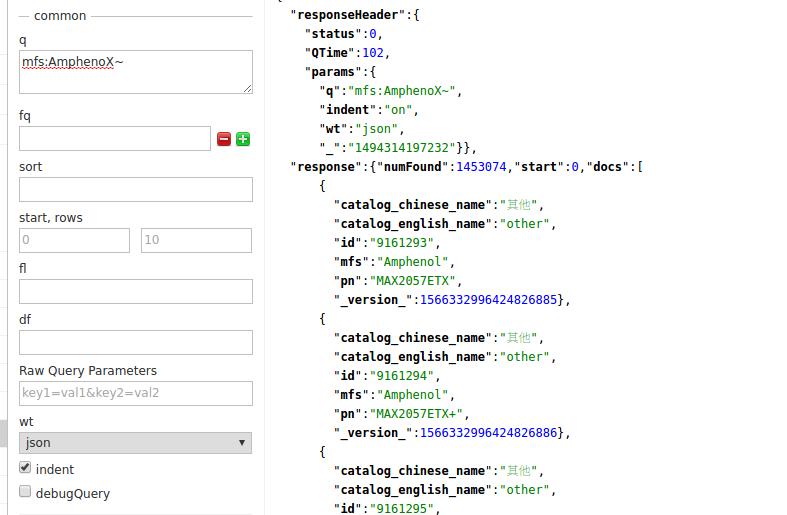The width and height of the screenshot is (787, 515).
Task: Click the q textarea resize handle
Action: 247,88
